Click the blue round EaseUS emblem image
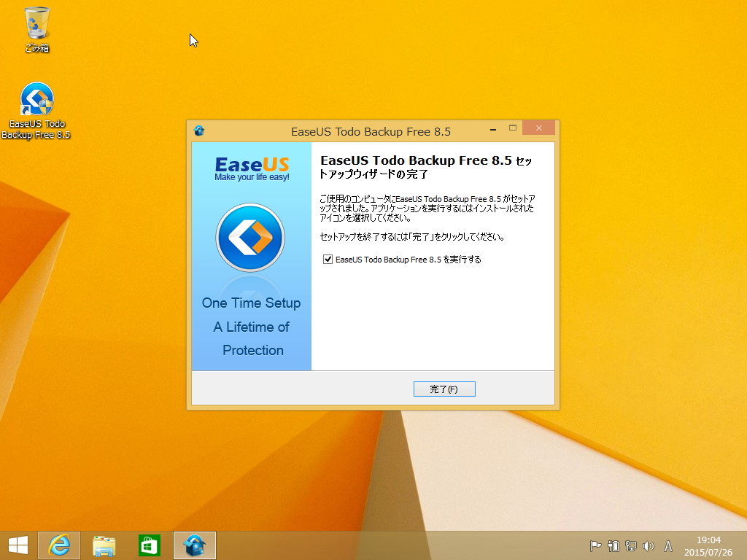This screenshot has width=747, height=560. (x=251, y=238)
